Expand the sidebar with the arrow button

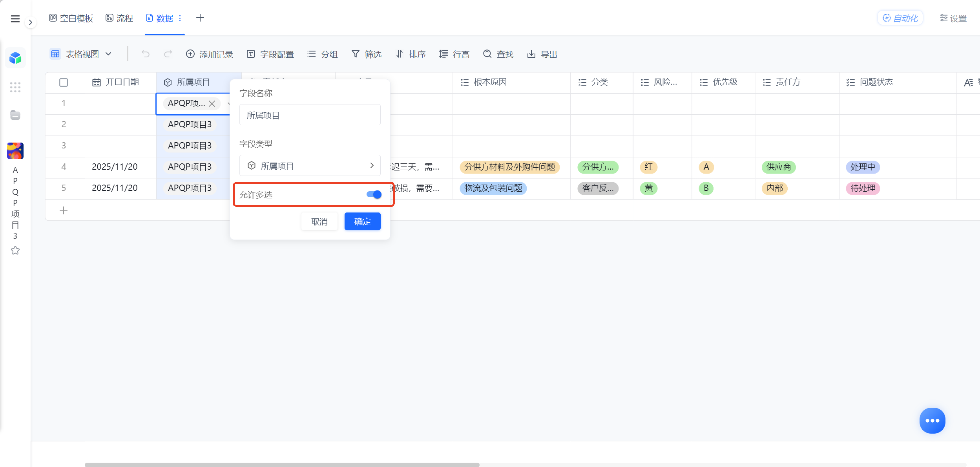pos(30,22)
